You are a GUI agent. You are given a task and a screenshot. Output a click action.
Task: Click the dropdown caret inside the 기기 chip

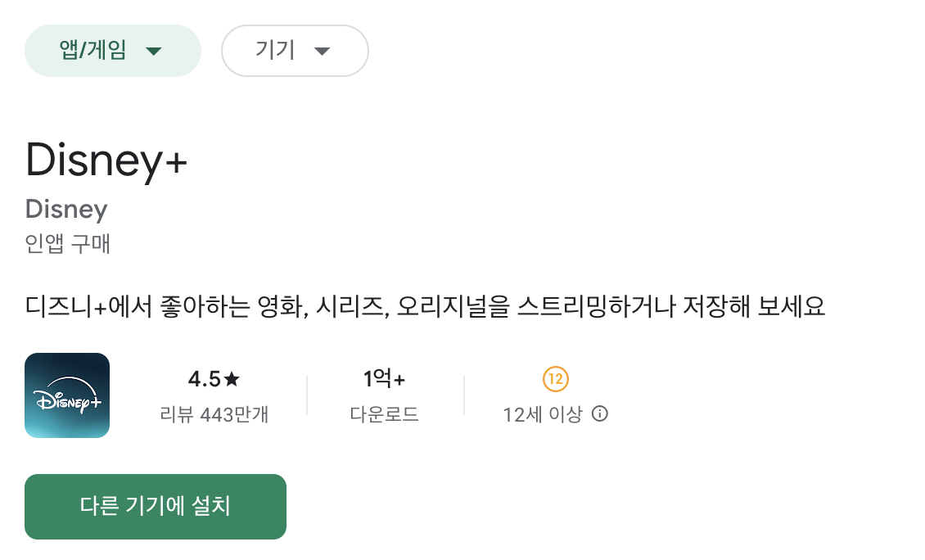pos(323,51)
